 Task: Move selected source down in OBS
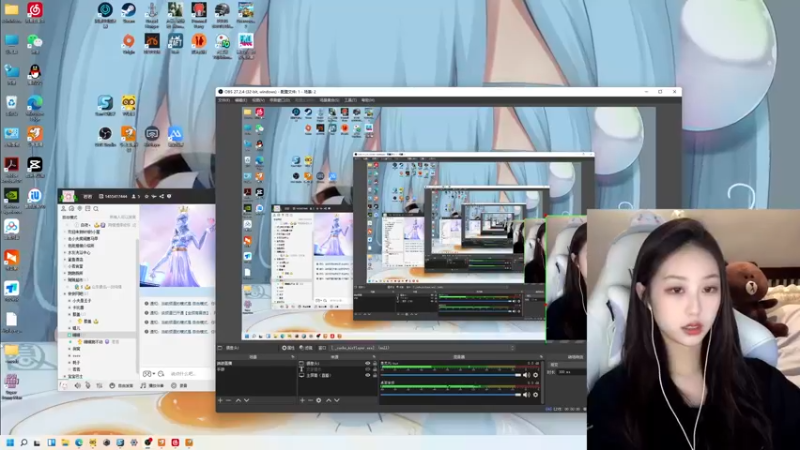[x=337, y=401]
